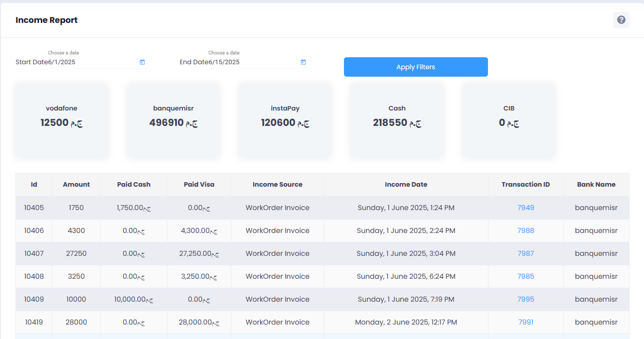Click the help question mark icon

coord(621,20)
